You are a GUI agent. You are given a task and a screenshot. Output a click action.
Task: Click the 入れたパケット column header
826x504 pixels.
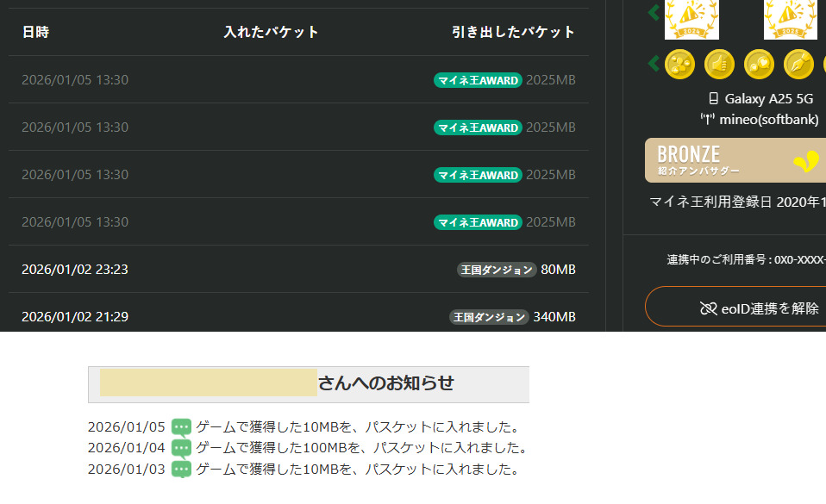pyautogui.click(x=271, y=32)
